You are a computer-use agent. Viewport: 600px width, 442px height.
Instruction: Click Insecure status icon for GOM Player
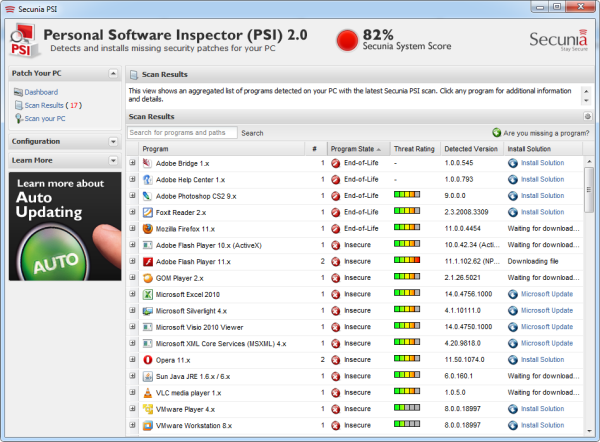(336, 278)
